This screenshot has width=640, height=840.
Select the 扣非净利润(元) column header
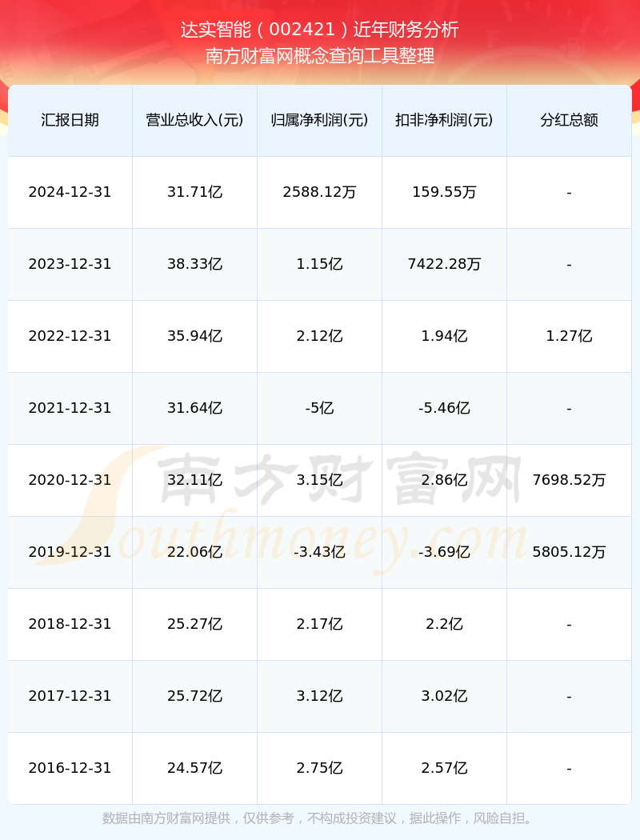[x=445, y=120]
